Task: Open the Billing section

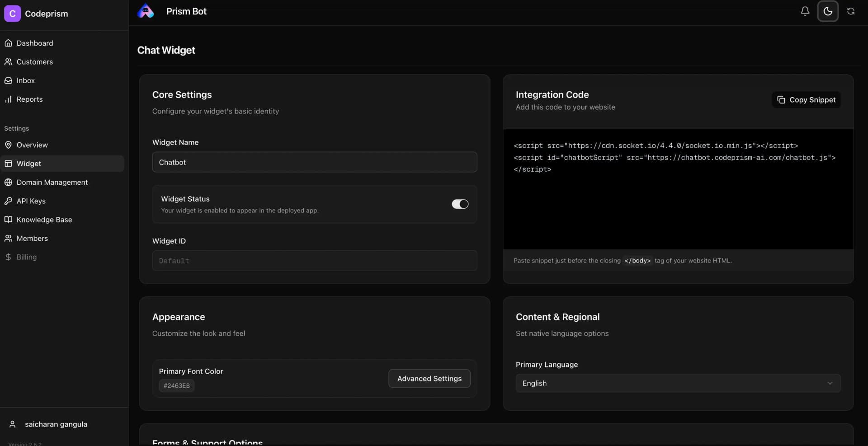Action: 27,257
